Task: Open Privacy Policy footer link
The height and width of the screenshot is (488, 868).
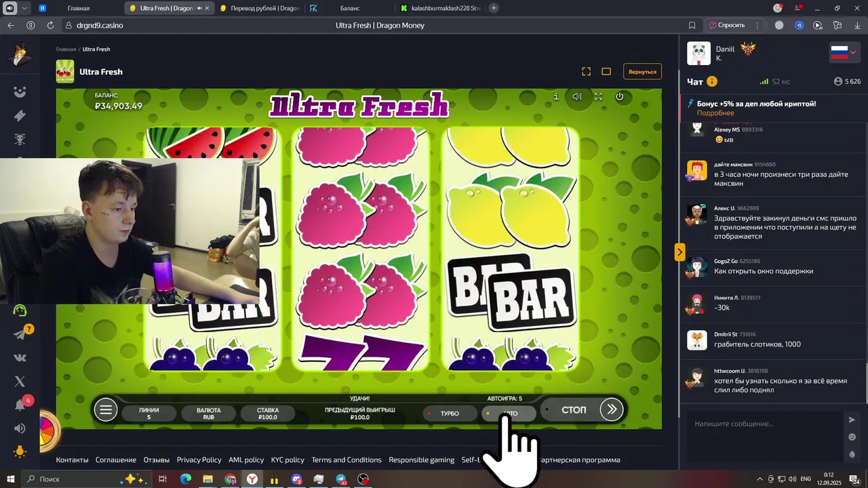Action: click(x=199, y=460)
